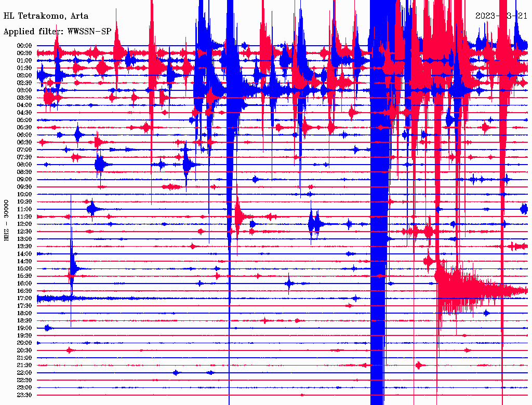Select the 04:30 time label
532x405 pixels.
(x=24, y=113)
